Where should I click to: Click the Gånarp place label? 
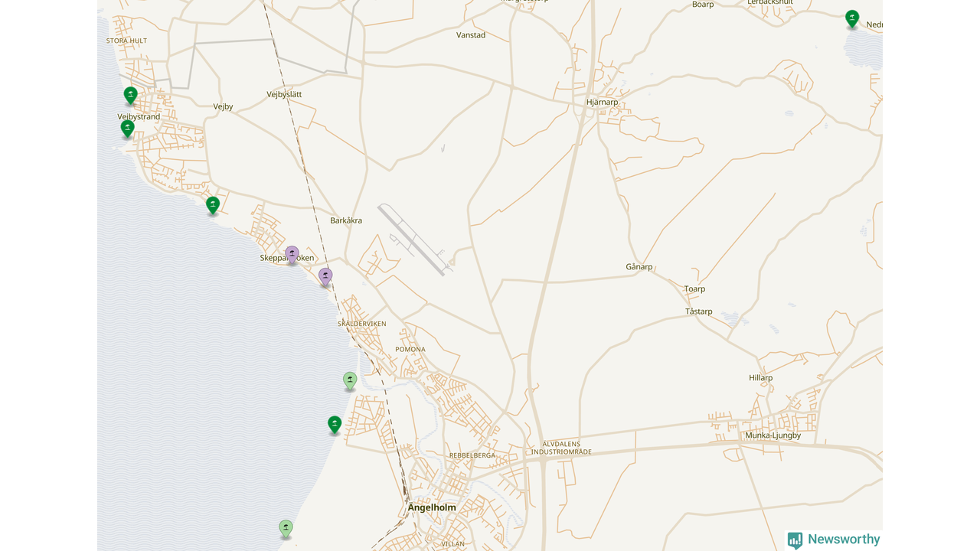[x=639, y=267]
